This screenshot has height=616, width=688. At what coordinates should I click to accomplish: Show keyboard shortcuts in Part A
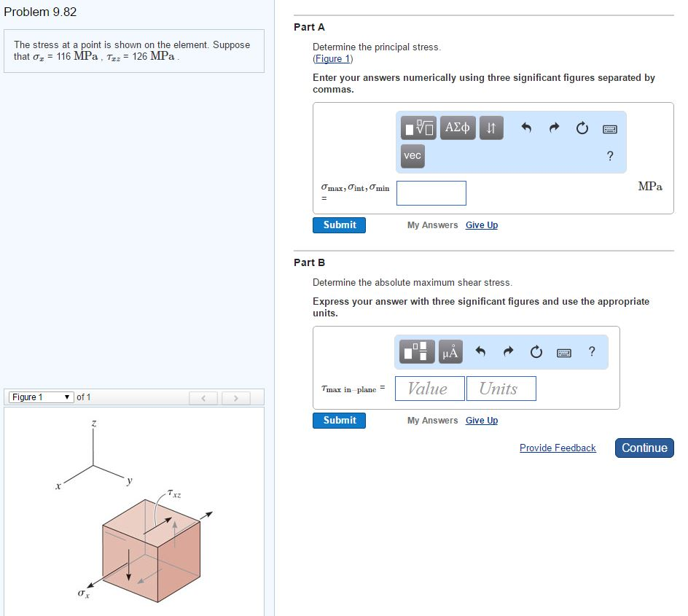[610, 129]
